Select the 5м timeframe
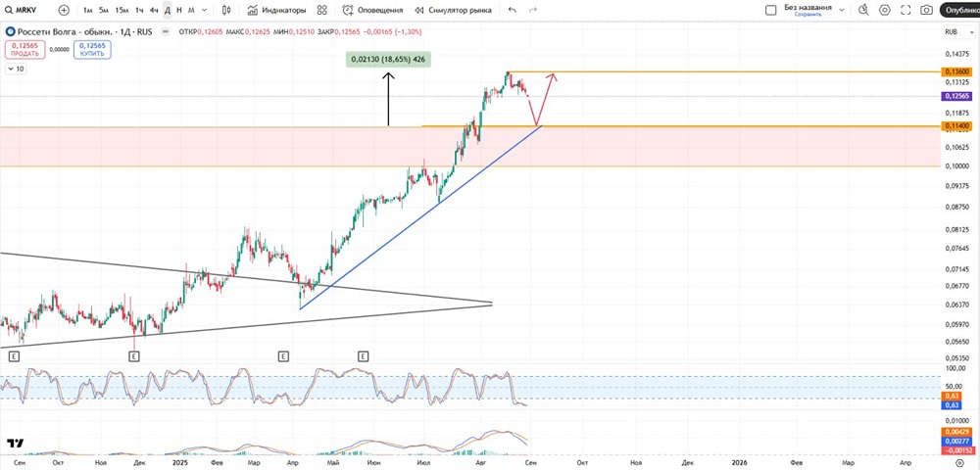 click(x=104, y=10)
